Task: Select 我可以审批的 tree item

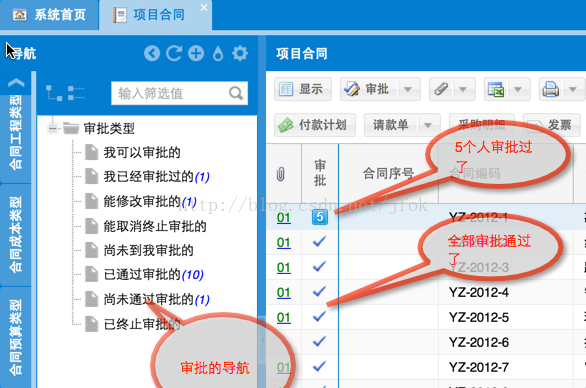Action: coord(133,153)
